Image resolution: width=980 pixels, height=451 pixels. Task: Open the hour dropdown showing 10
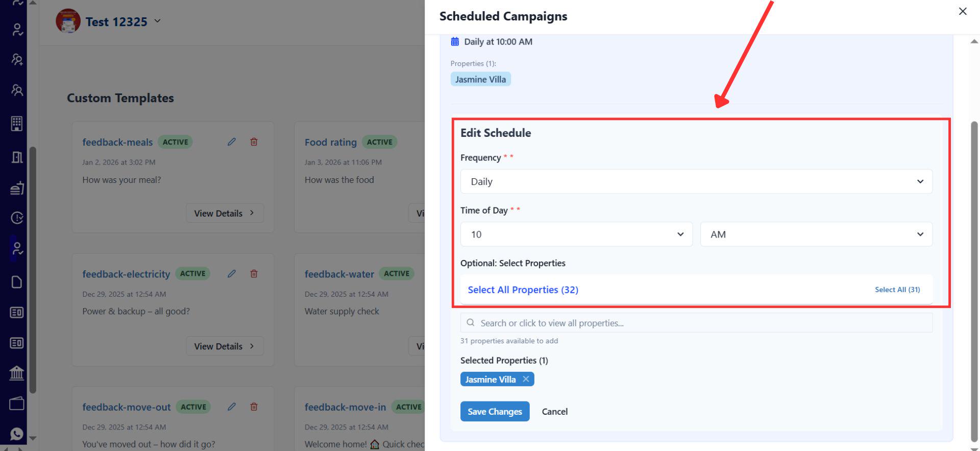[x=576, y=234]
